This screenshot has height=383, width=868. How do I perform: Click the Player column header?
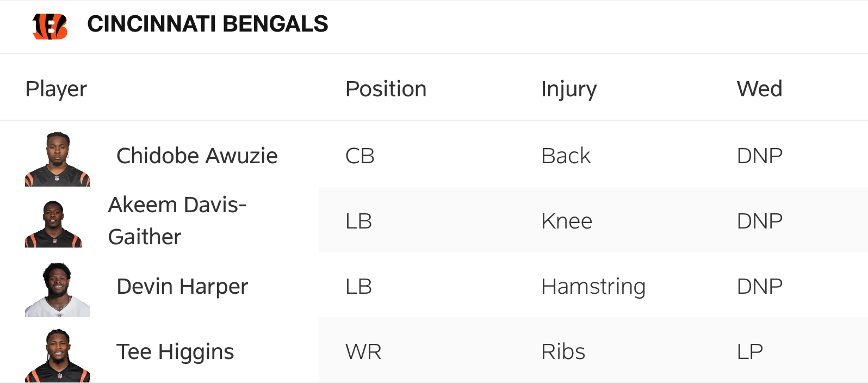[x=56, y=89]
